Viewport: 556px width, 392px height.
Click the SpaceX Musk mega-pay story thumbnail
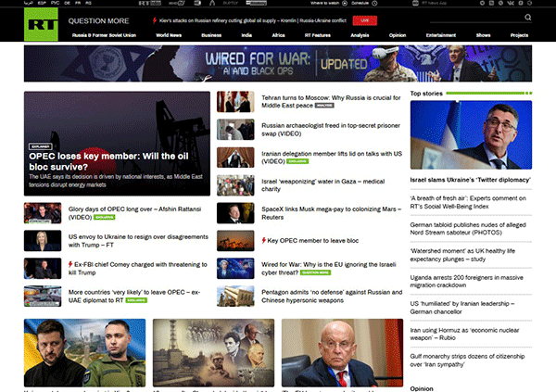[x=235, y=215]
